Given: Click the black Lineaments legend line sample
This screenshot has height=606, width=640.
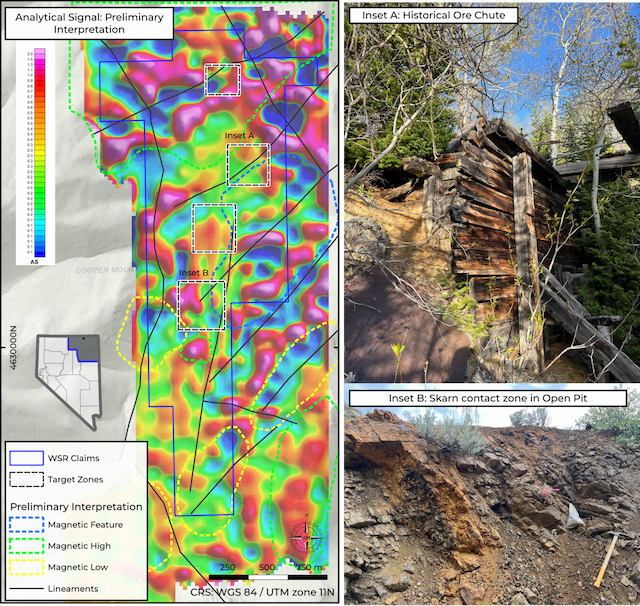Looking at the screenshot, I should click(x=27, y=589).
